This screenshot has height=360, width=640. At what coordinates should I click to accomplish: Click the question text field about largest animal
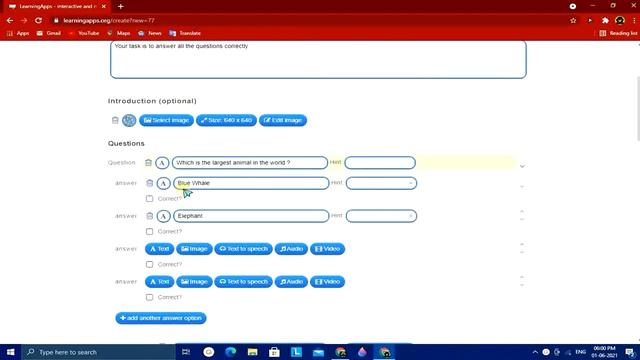point(250,163)
